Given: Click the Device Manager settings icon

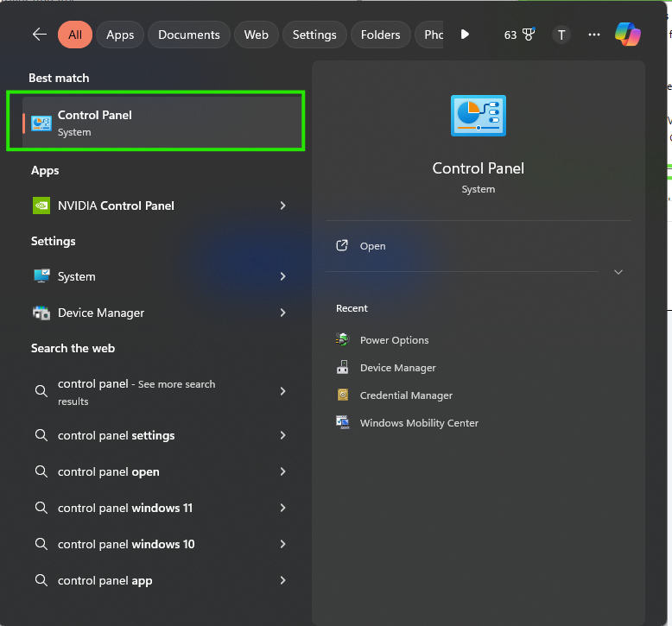Looking at the screenshot, I should coord(41,313).
